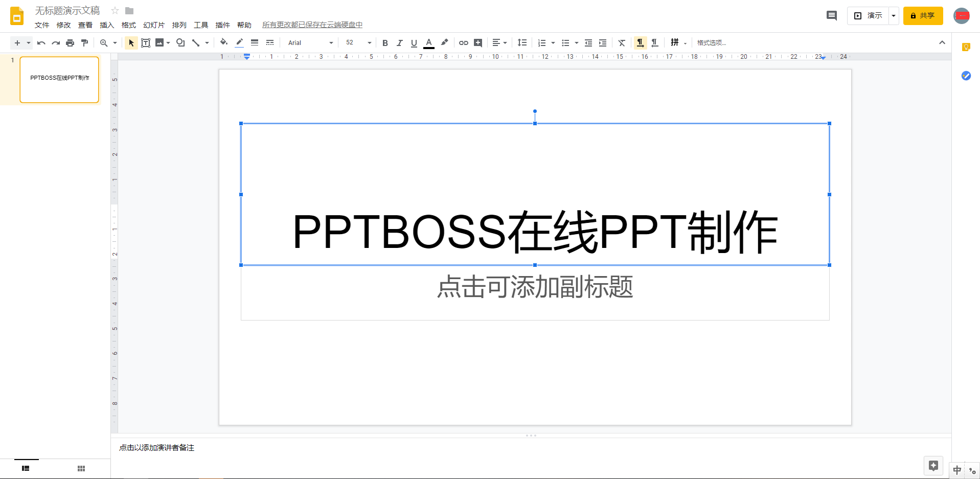Open the fill color bucket
This screenshot has height=479, width=980.
tap(224, 43)
